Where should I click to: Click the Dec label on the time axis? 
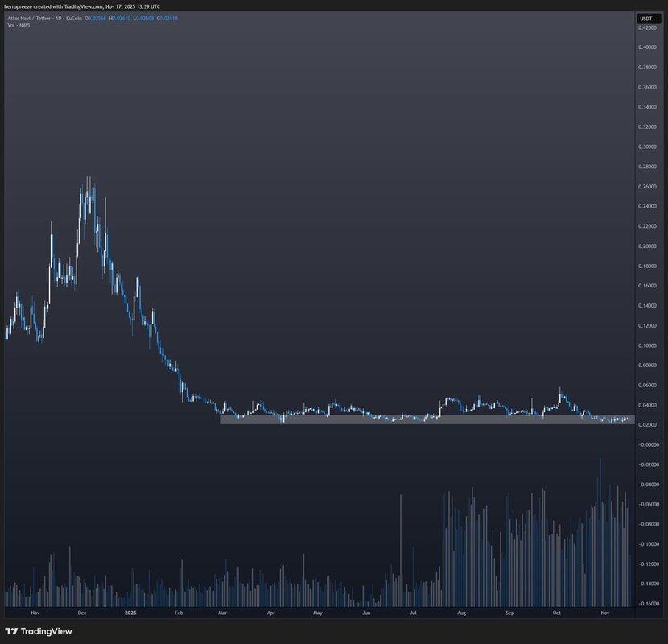pos(81,613)
